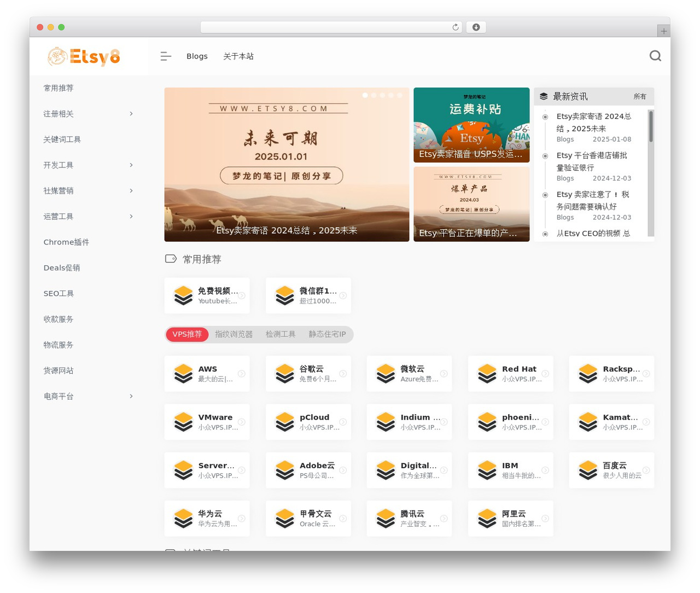Expand the 注册相关 sidebar submenu
The image size is (700, 593).
[x=131, y=114]
